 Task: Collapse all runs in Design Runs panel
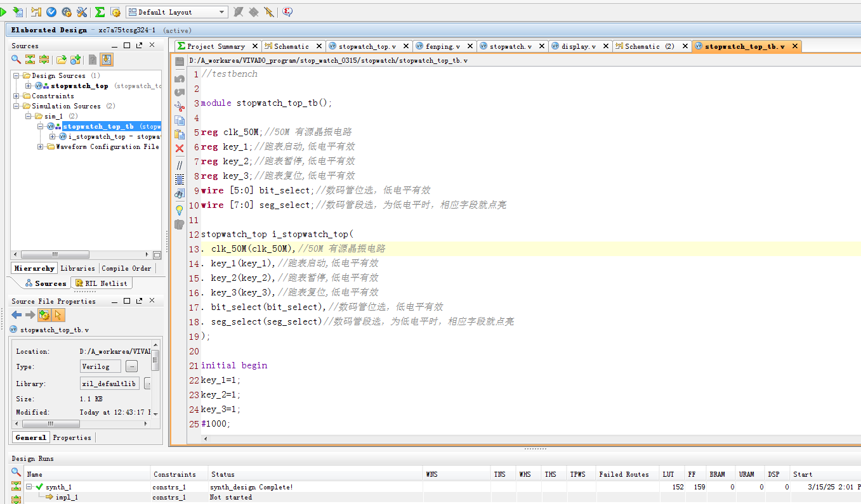[16, 486]
